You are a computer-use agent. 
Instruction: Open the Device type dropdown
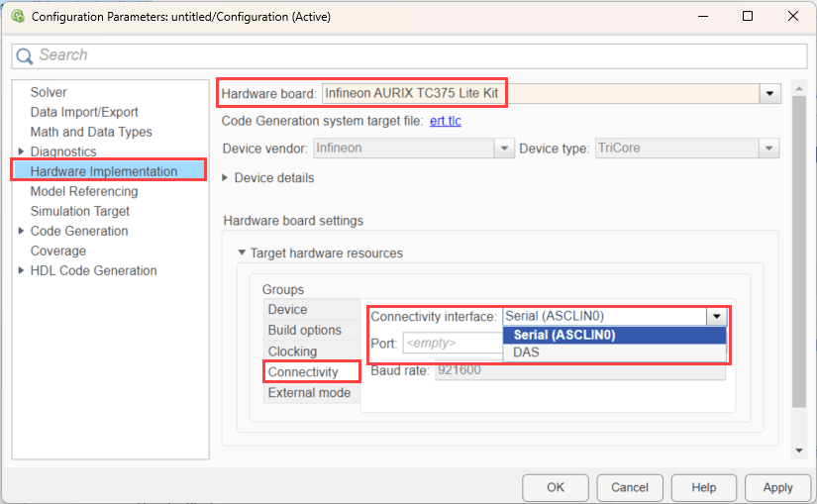pos(768,149)
